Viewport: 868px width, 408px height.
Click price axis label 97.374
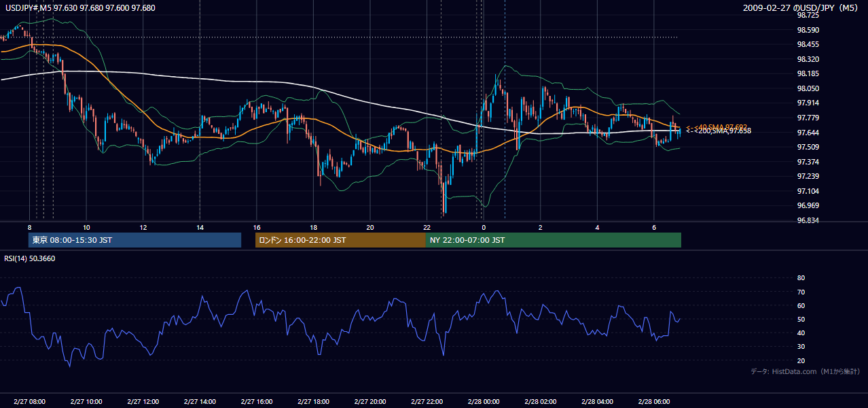coord(808,162)
